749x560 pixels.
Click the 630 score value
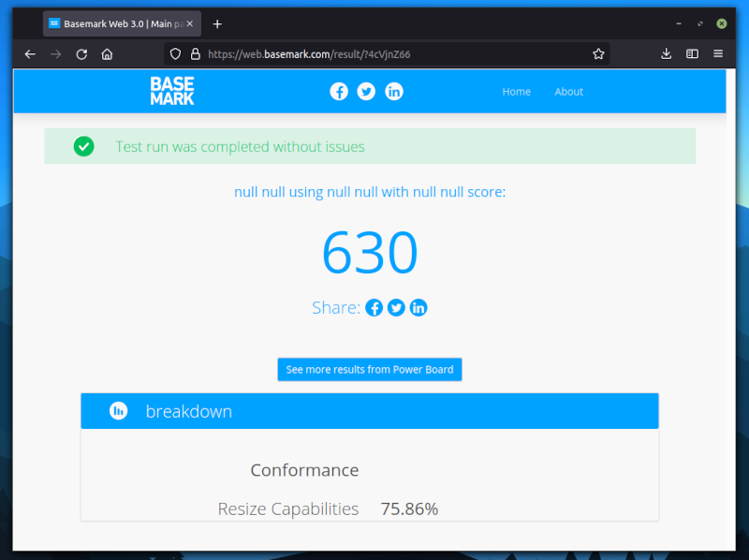click(370, 252)
